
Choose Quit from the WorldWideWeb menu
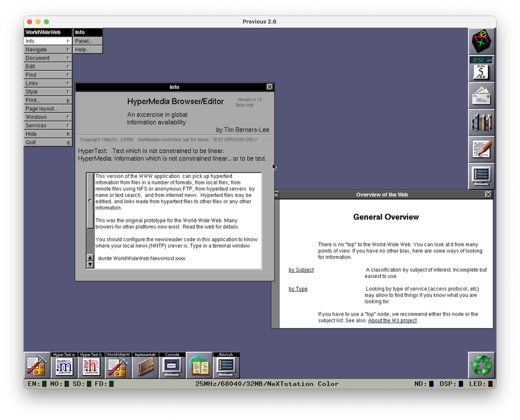[x=48, y=142]
